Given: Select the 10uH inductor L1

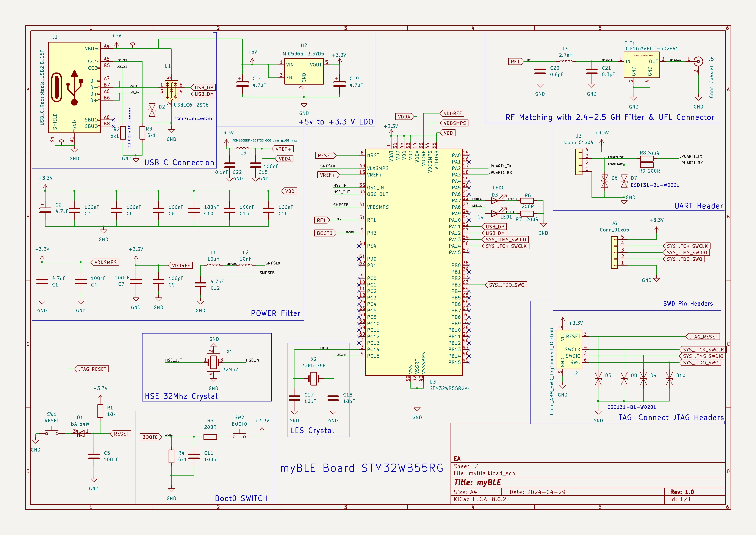Looking at the screenshot, I should click(213, 264).
